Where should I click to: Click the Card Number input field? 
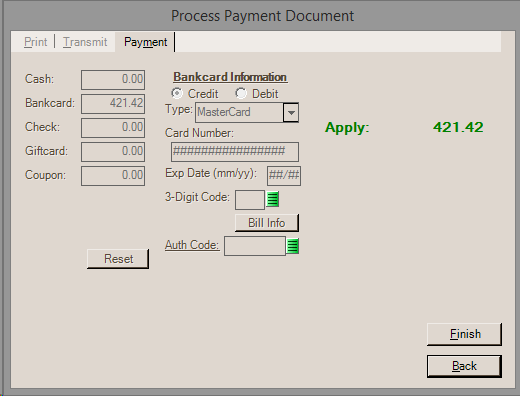[235, 152]
